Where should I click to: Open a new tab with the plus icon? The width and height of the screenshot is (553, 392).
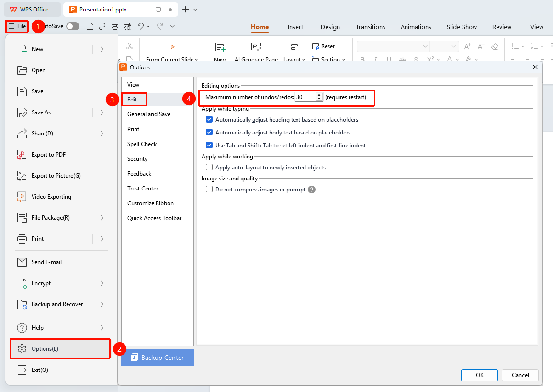[x=185, y=10]
